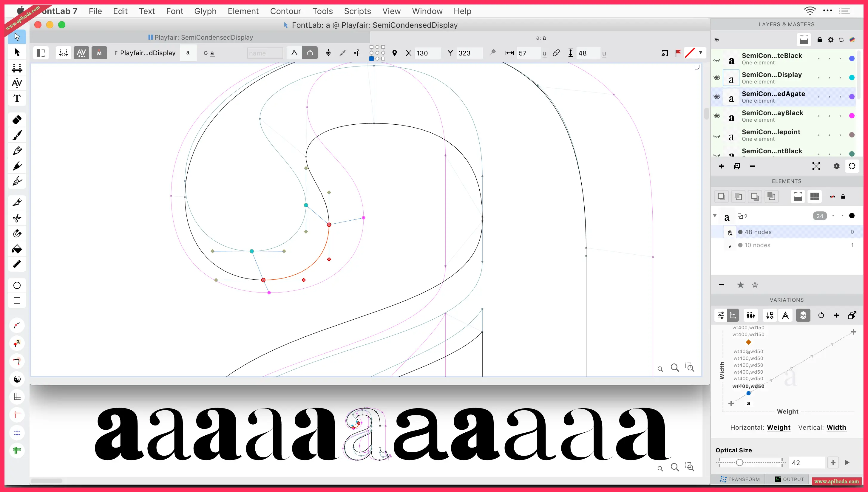
Task: Select the Fill paint bucket tool
Action: (x=17, y=249)
